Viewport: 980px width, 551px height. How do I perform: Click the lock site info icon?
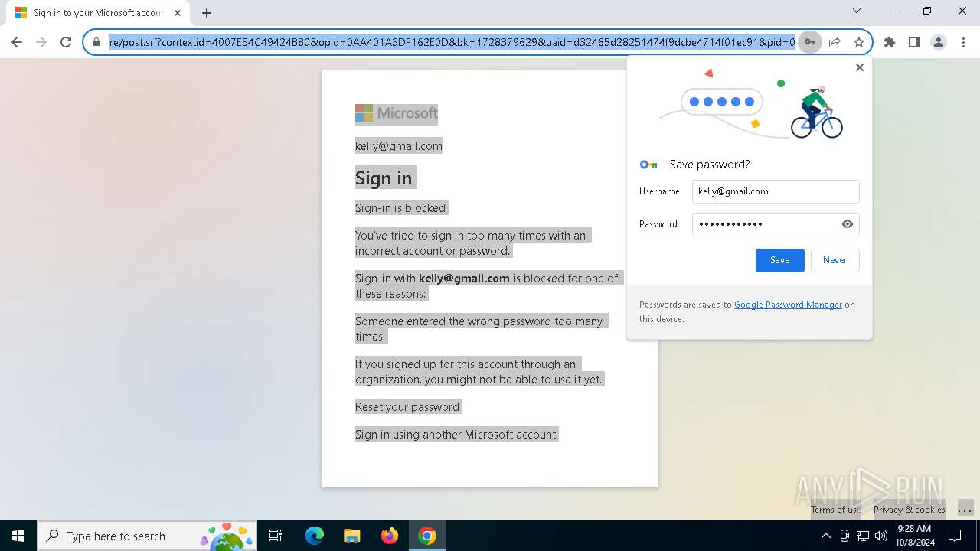point(96,42)
